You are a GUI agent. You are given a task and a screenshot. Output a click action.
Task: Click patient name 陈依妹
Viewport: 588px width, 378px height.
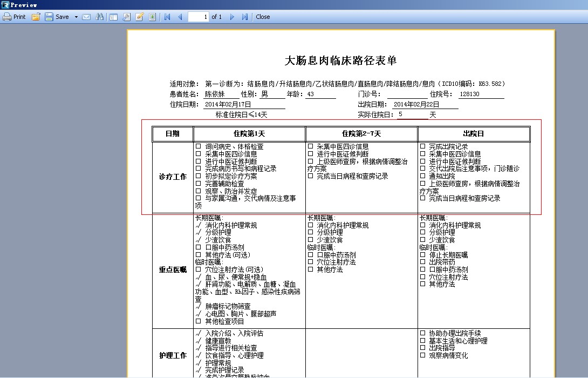215,94
